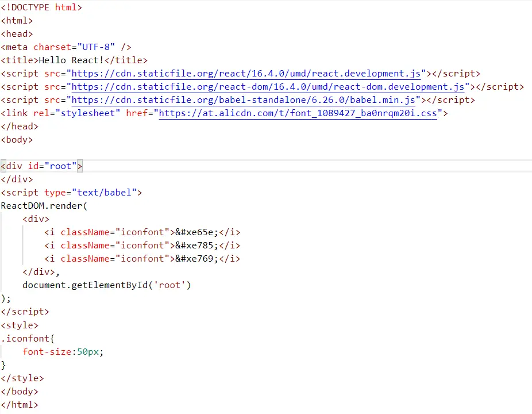532x414 pixels.
Task: Click the div id="root" line
Action: [41, 166]
